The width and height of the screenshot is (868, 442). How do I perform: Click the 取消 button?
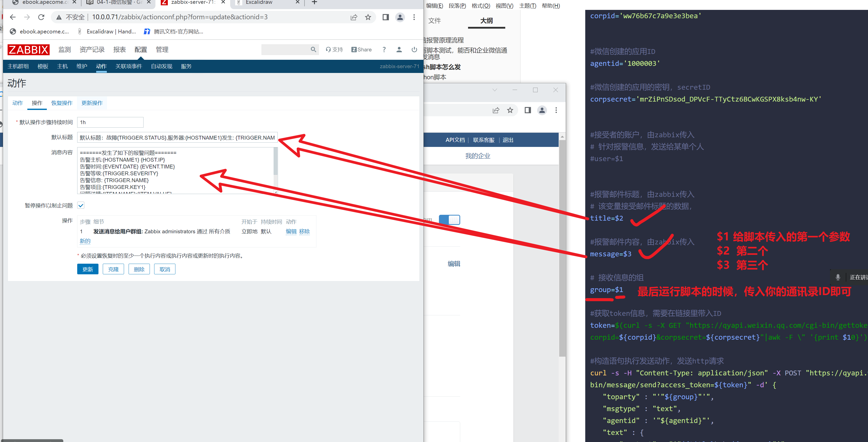165,269
